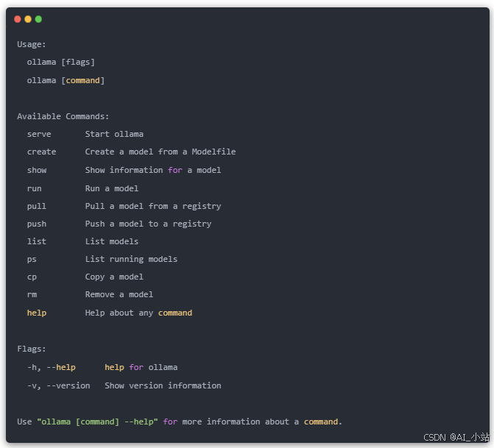Screen dimensions: 494x448
Task: Click the 'cp' command name
Action: click(32, 277)
